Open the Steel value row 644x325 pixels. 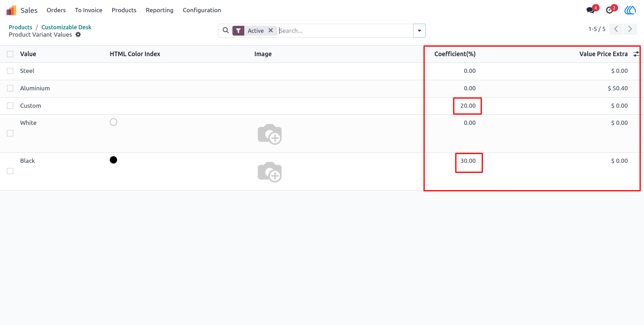click(x=322, y=71)
